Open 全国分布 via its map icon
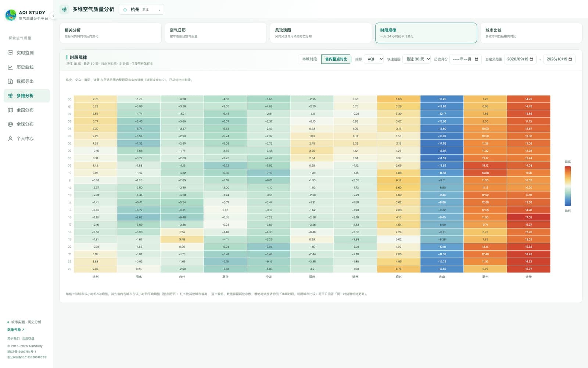The height and width of the screenshot is (368, 588). [x=10, y=110]
